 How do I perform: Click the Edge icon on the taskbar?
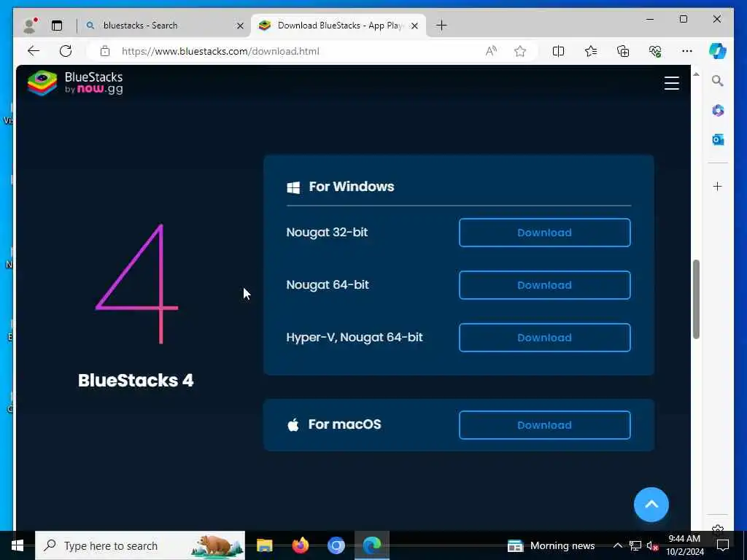pos(371,545)
